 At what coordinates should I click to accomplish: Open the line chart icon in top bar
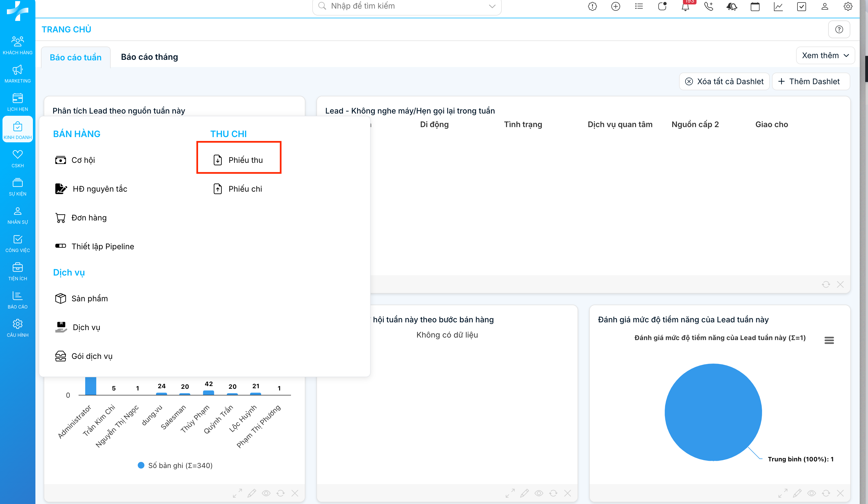tap(778, 7)
